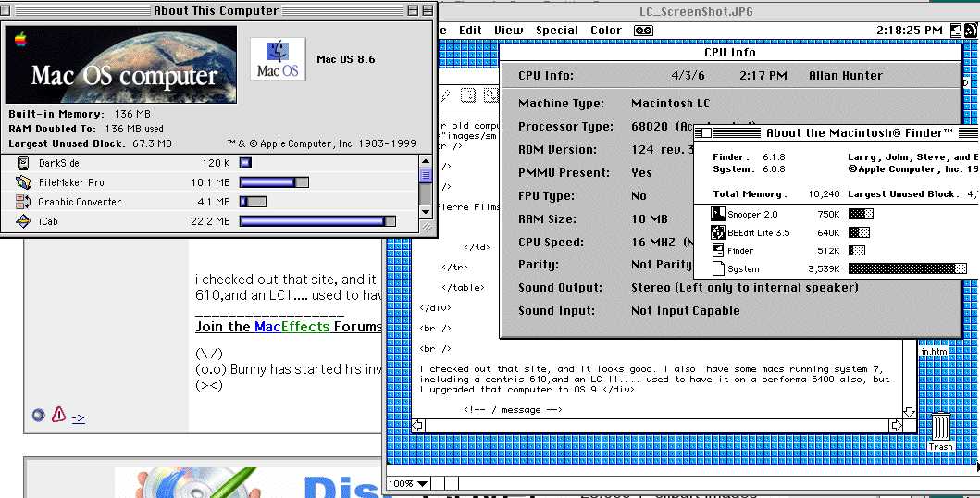980x498 pixels.
Task: Click the 'Largest Unused Block: 67.3 MB' text
Action: [x=90, y=143]
